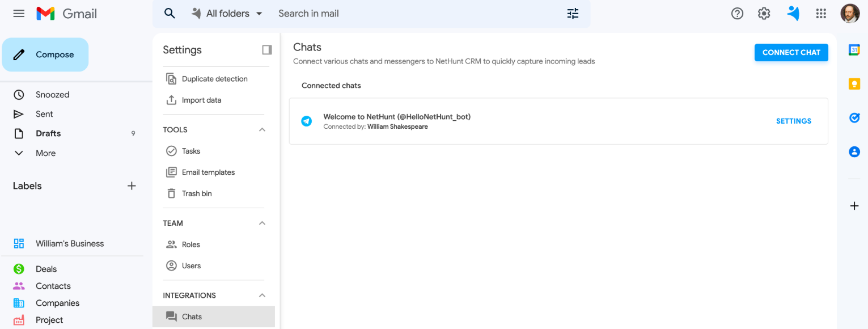Open the main menu hamburger icon

[19, 13]
